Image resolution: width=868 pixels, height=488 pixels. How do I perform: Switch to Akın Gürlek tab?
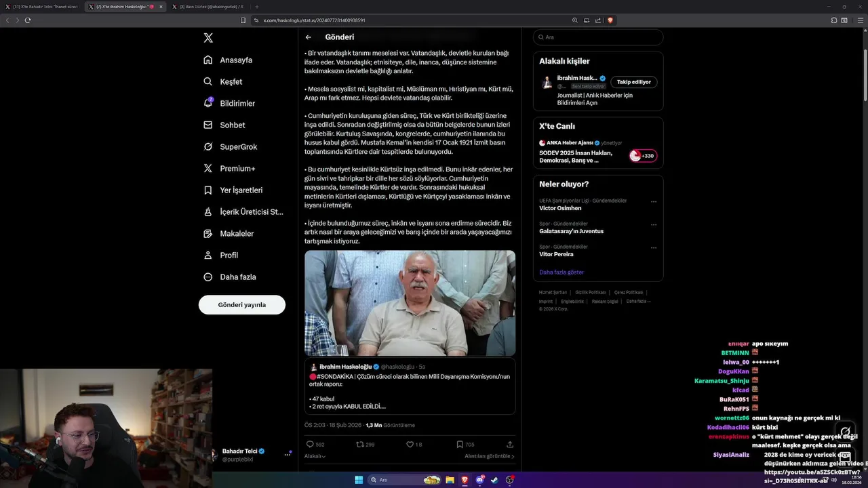[209, 7]
